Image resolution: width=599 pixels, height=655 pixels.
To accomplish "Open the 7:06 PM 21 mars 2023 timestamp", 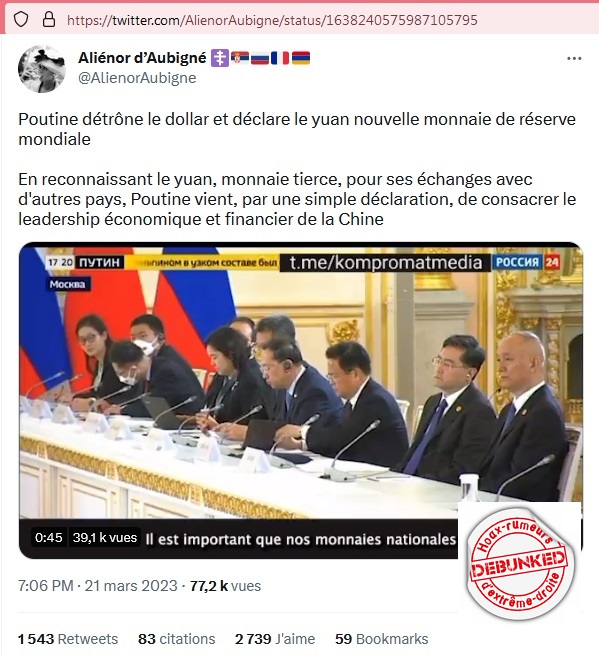I will click(98, 586).
